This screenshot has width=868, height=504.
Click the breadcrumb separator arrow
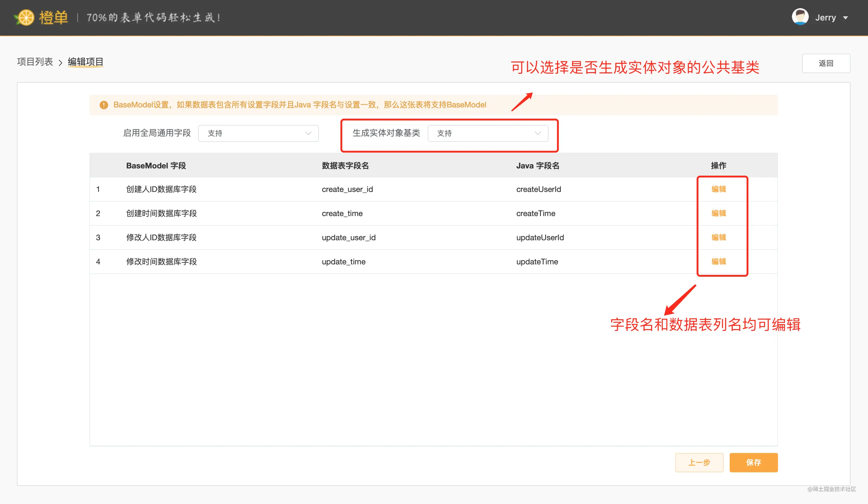[60, 63]
